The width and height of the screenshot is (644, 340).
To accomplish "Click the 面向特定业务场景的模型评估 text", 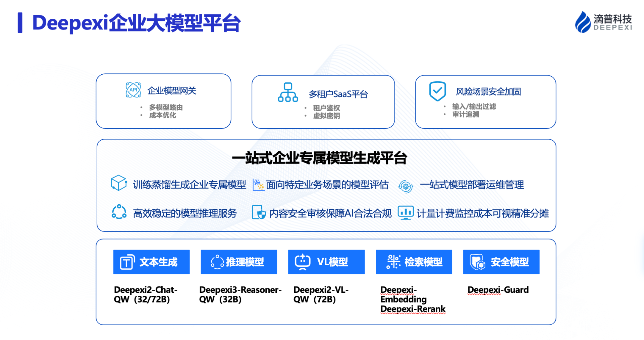I will [x=327, y=185].
